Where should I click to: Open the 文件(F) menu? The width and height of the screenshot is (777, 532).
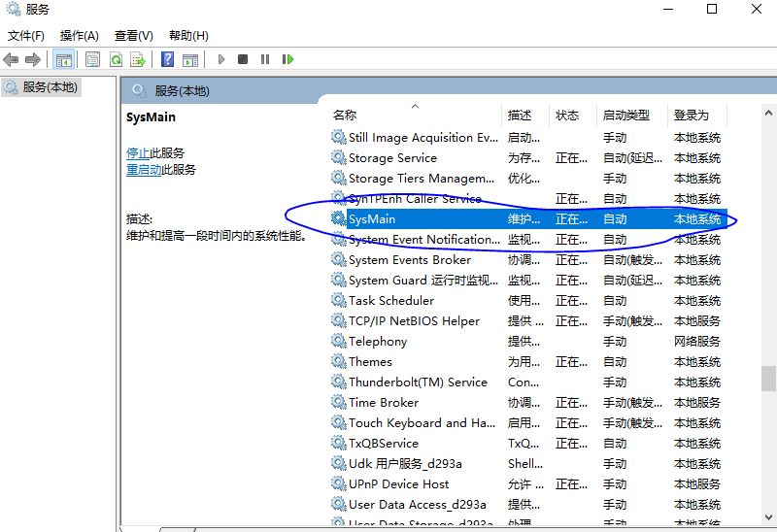coord(26,36)
